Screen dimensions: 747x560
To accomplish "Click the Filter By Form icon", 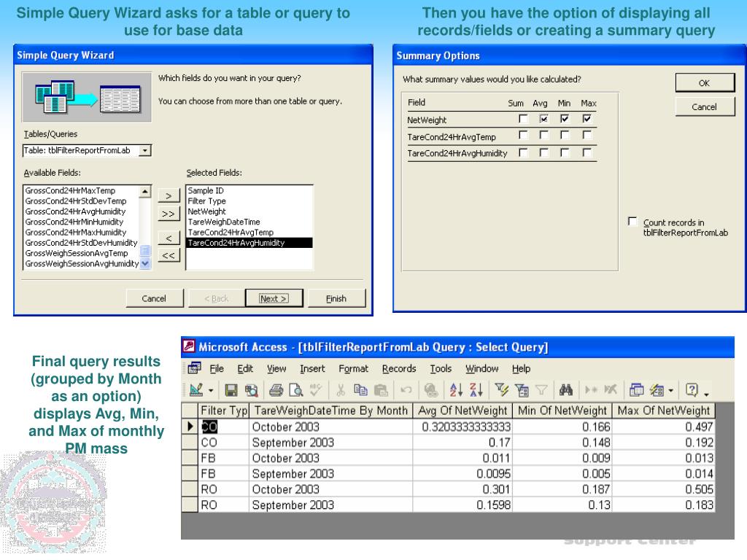I will click(x=522, y=390).
